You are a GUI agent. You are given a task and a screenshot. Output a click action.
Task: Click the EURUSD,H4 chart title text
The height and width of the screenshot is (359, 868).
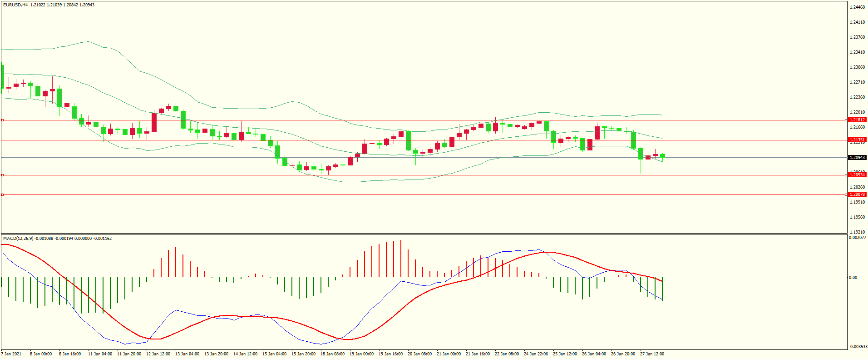[x=15, y=5]
